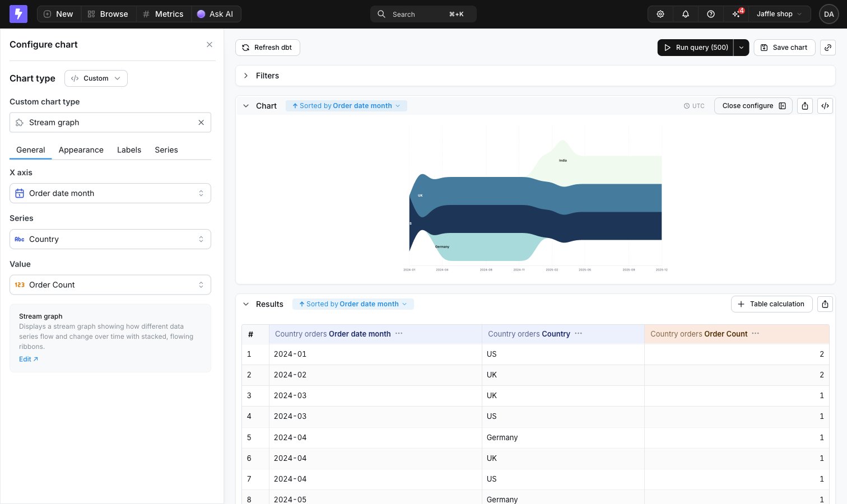Open the Browse menu
Screen dimensions: 847x504
[108, 14]
